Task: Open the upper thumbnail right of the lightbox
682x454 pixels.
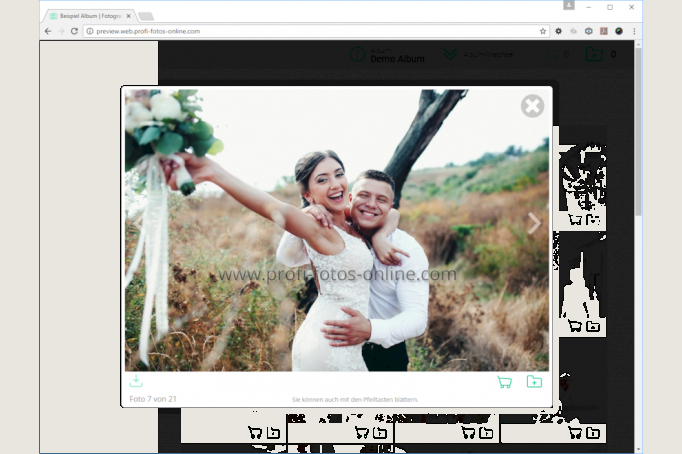Action: click(582, 178)
